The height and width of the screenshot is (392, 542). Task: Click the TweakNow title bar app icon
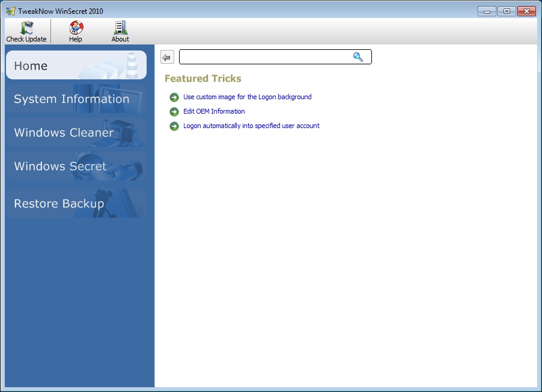(11, 11)
